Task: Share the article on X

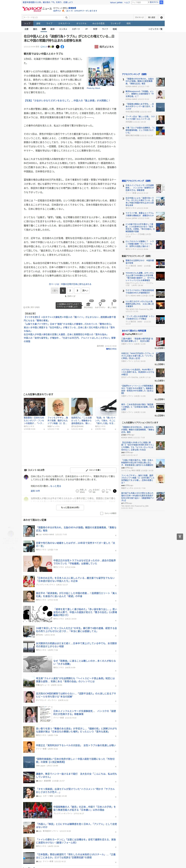Action: [x=57, y=47]
